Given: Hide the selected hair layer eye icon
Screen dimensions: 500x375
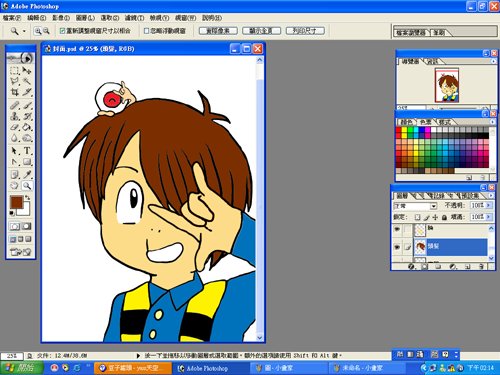Looking at the screenshot, I should point(397,247).
